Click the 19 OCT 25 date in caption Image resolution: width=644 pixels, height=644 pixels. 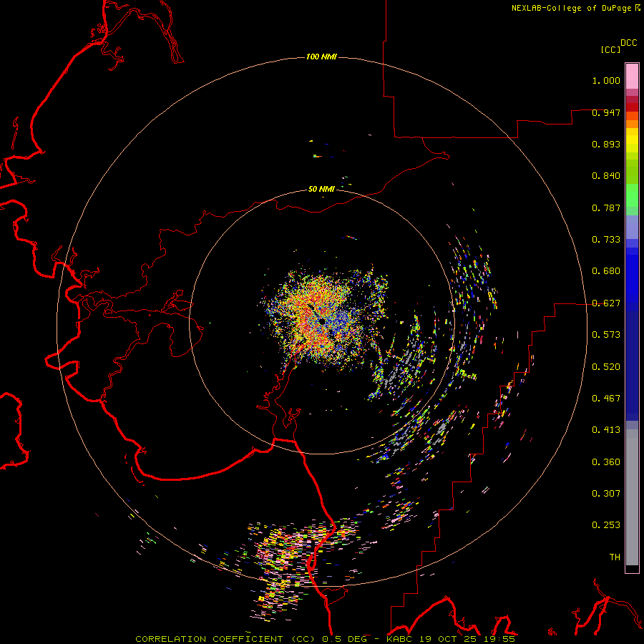449,639
